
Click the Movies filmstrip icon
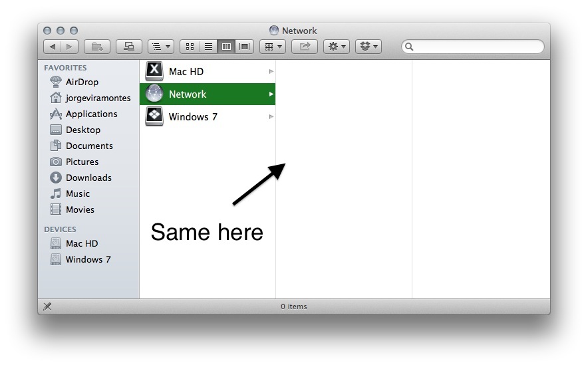(56, 209)
